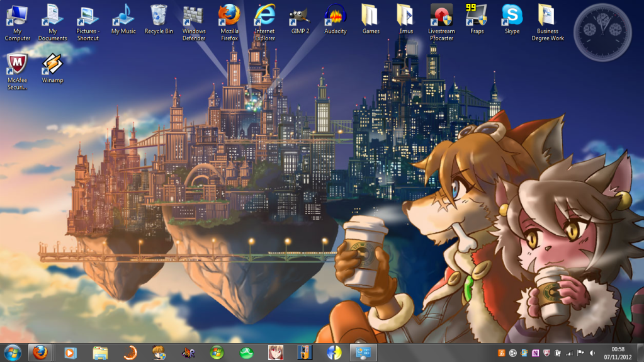Select the Windows Defender shortcut

click(193, 23)
